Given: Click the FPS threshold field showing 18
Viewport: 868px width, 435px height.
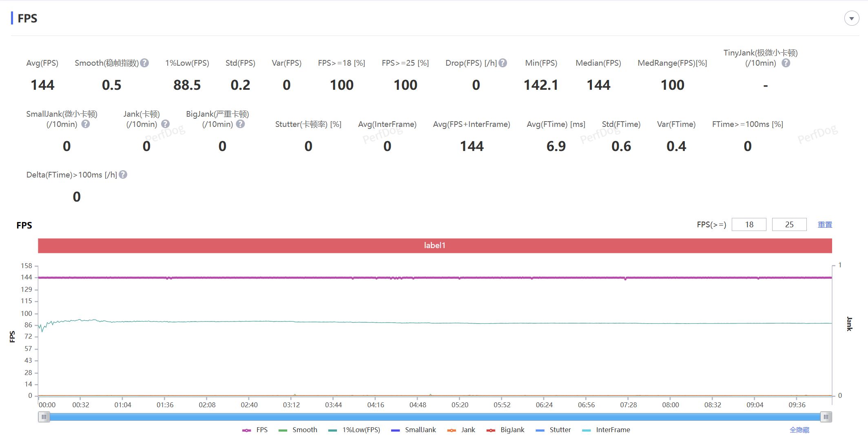Looking at the screenshot, I should 749,224.
